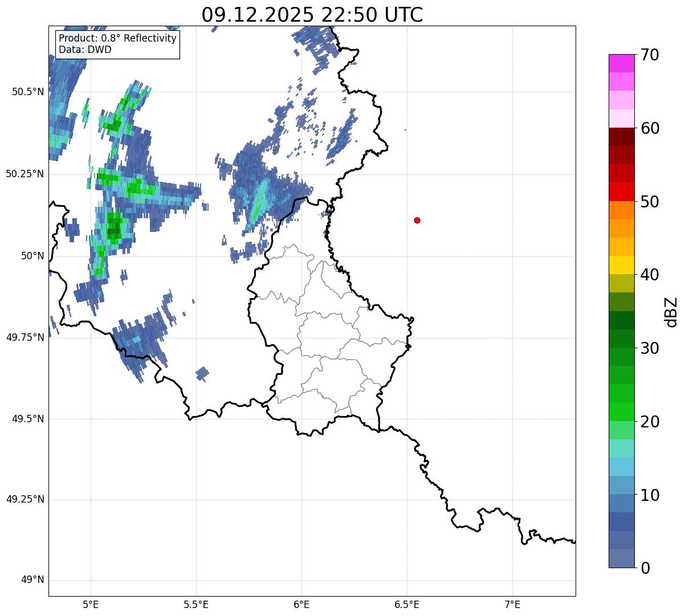This screenshot has height=616, width=685.
Task: Click the olive colorbar swatch below 40
Action: [622, 283]
